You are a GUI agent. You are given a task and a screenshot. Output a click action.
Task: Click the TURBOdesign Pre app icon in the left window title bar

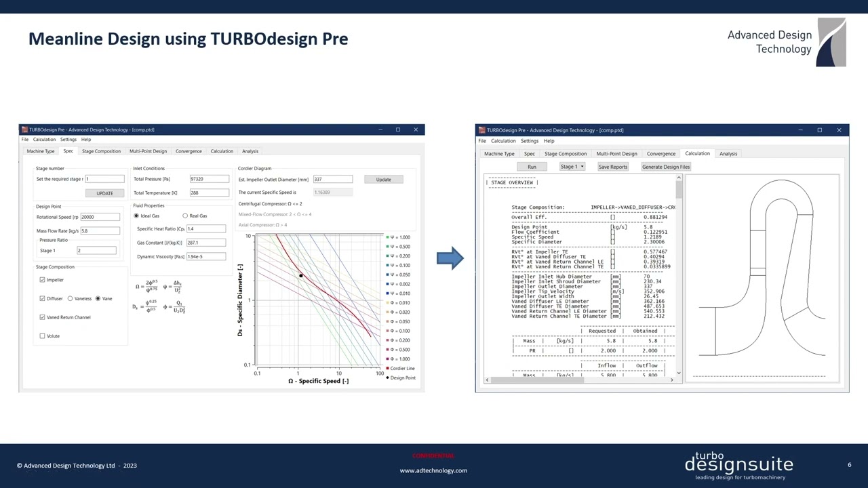[24, 129]
